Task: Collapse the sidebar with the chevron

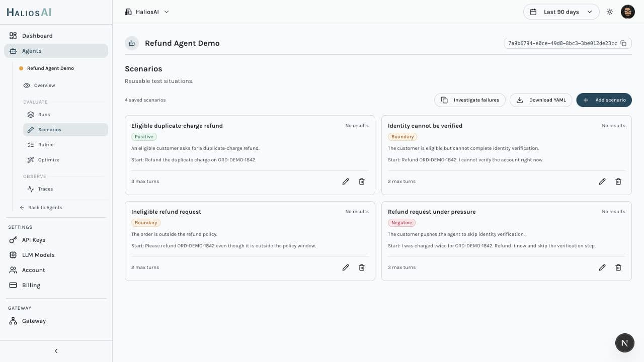Action: pyautogui.click(x=56, y=351)
